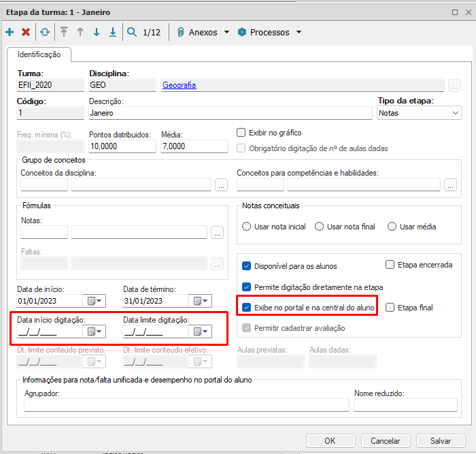Click the Cancelar button

(x=386, y=440)
